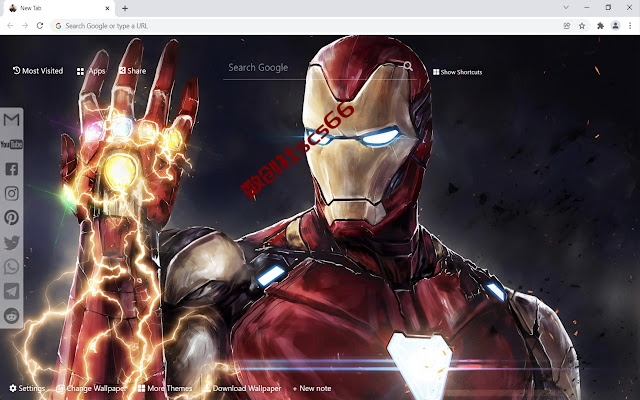The height and width of the screenshot is (400, 640).
Task: Select the New Tab browser tab
Action: point(59,8)
